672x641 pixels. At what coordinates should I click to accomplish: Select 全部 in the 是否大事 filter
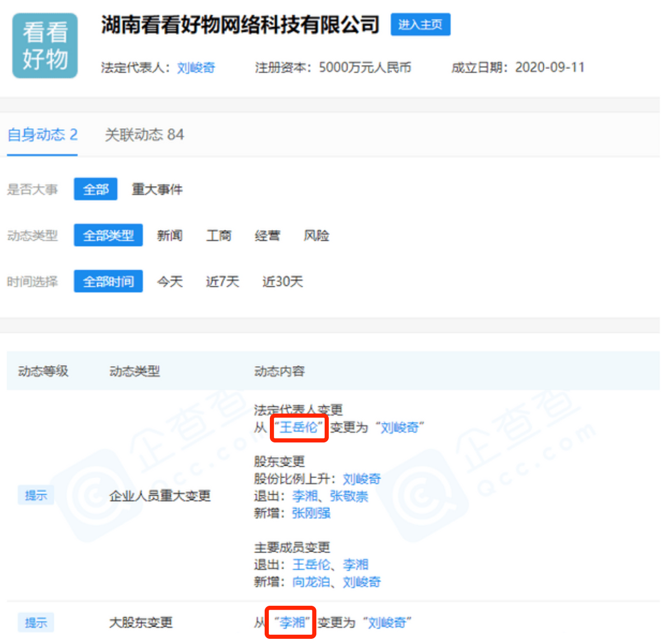pyautogui.click(x=96, y=189)
